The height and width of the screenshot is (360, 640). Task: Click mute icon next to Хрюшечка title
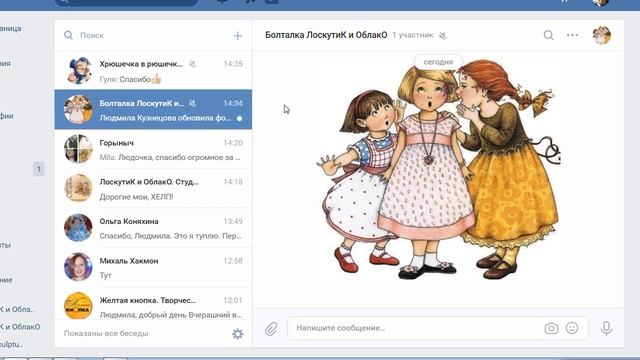[192, 64]
